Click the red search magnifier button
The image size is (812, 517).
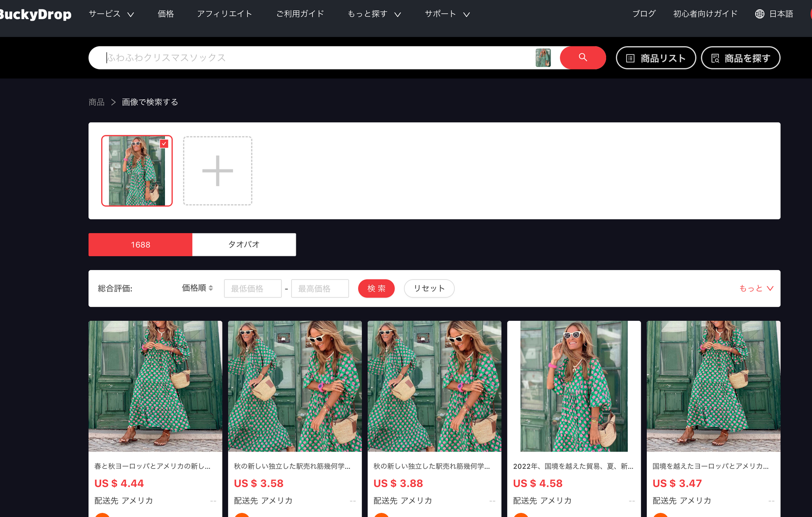[x=583, y=58]
